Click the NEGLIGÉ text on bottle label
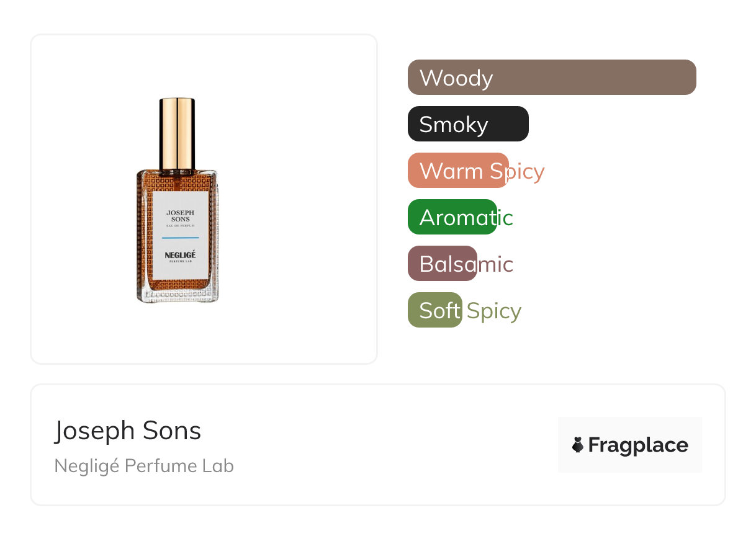756x536 pixels. coord(180,255)
